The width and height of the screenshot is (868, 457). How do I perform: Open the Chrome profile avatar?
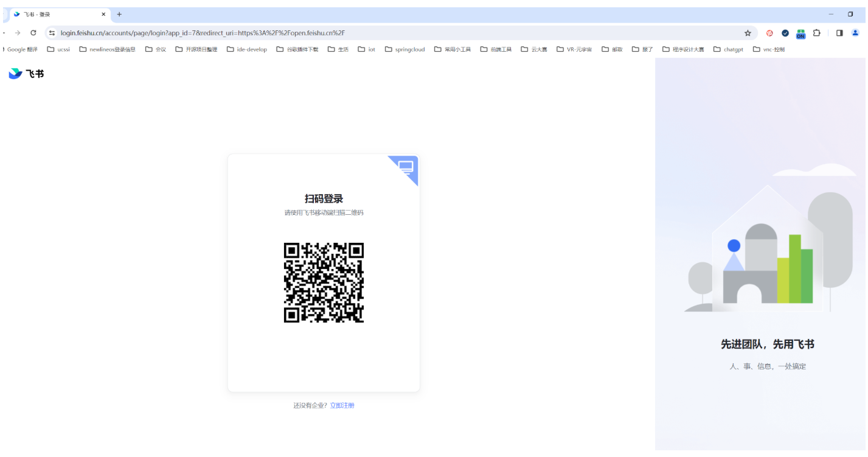click(855, 33)
